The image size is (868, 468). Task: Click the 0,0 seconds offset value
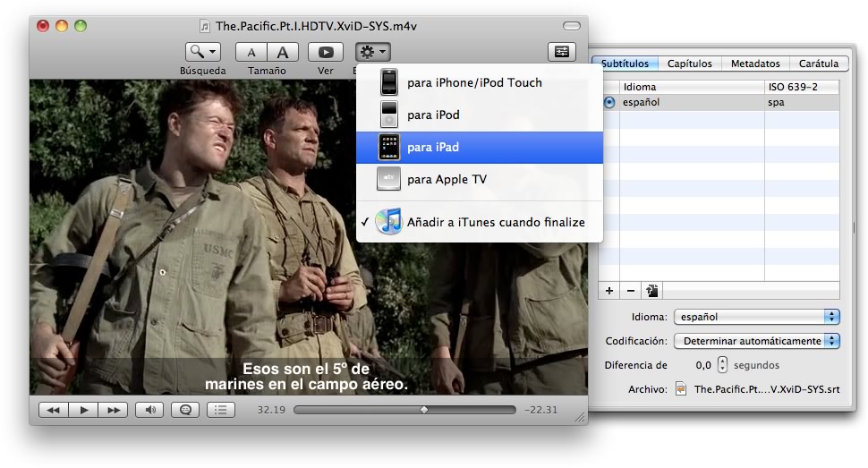[703, 365]
